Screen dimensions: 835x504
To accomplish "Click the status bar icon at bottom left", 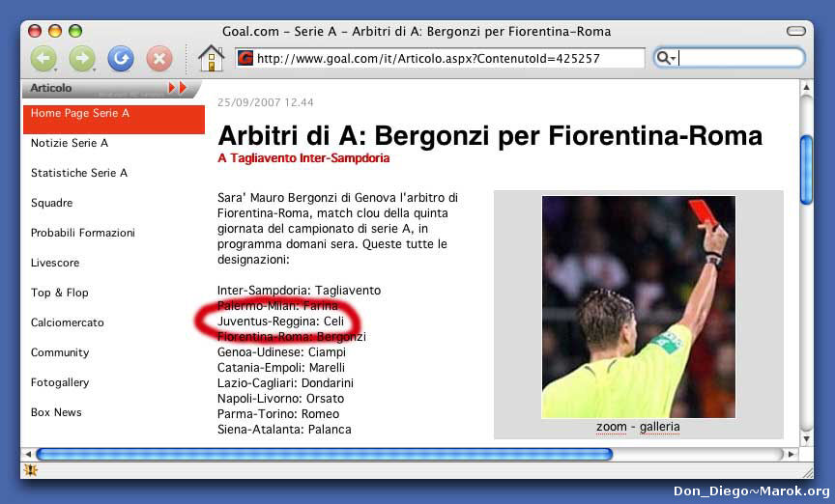I will [30, 470].
